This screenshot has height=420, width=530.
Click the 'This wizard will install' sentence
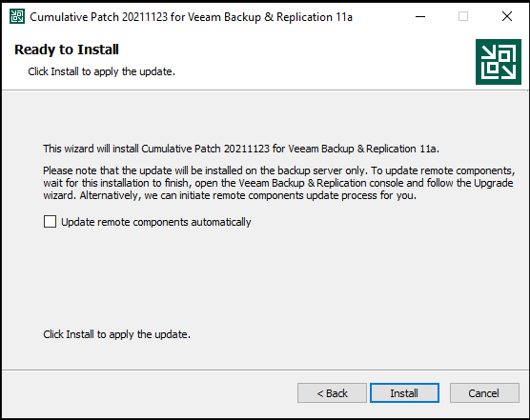(x=241, y=149)
